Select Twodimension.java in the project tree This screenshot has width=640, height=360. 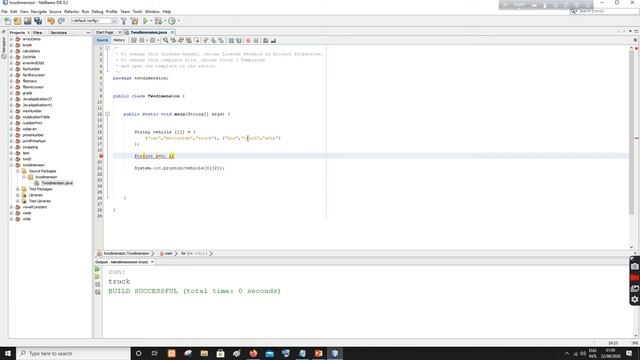click(57, 183)
